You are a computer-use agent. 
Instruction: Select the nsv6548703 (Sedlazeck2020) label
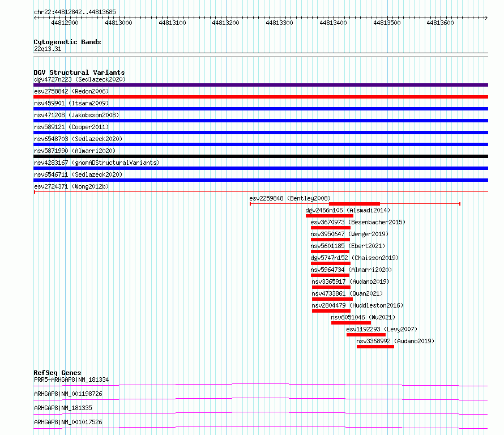78,139
